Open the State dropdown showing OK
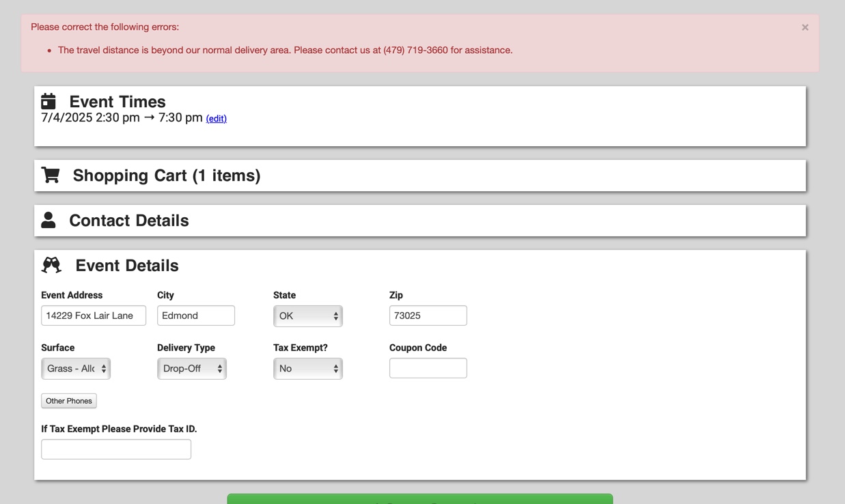 pos(307,316)
